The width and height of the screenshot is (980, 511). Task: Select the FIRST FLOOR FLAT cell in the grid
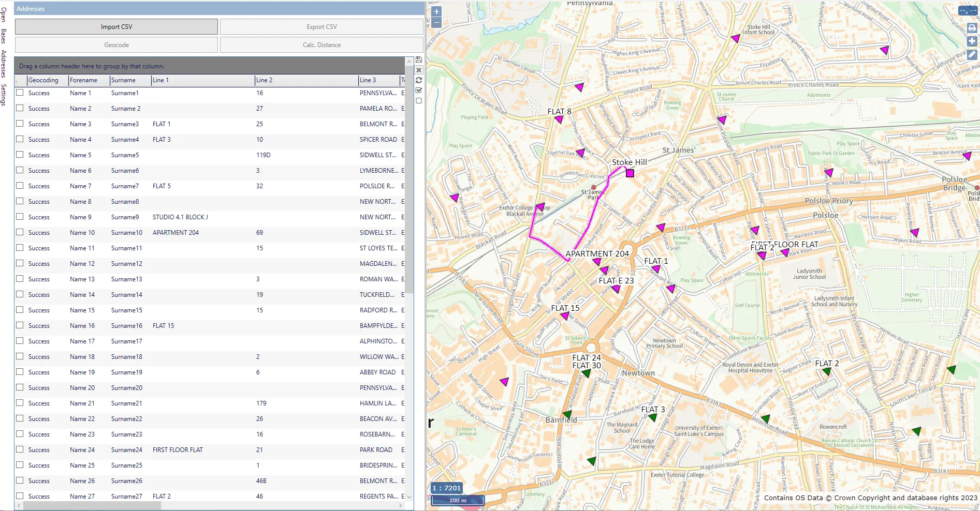click(203, 450)
